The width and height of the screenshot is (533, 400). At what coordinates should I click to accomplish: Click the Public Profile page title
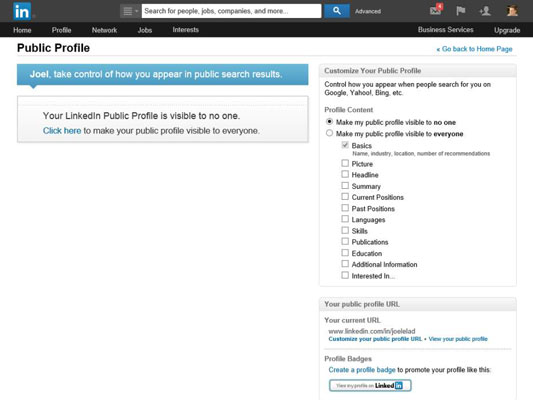pos(53,48)
